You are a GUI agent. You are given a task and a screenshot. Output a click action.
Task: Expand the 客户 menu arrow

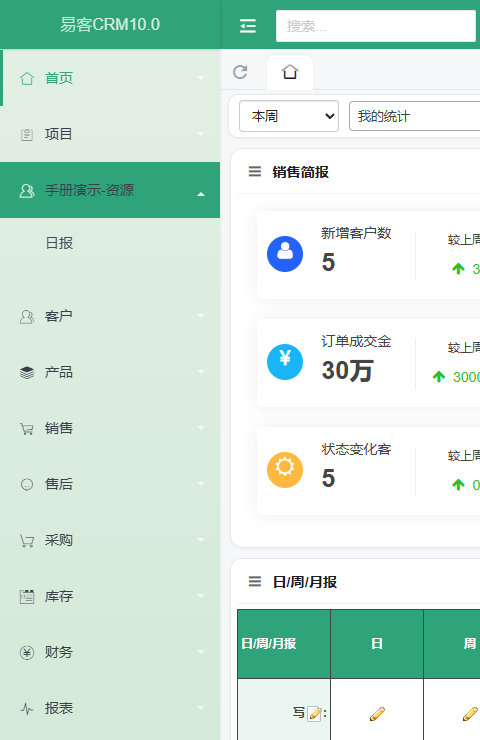pyautogui.click(x=201, y=316)
